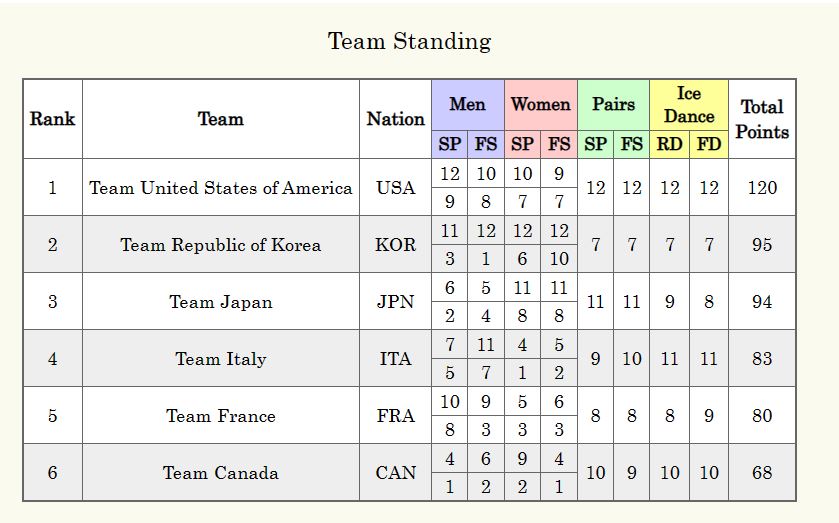Click the Nation column header
839x523 pixels.
[395, 119]
